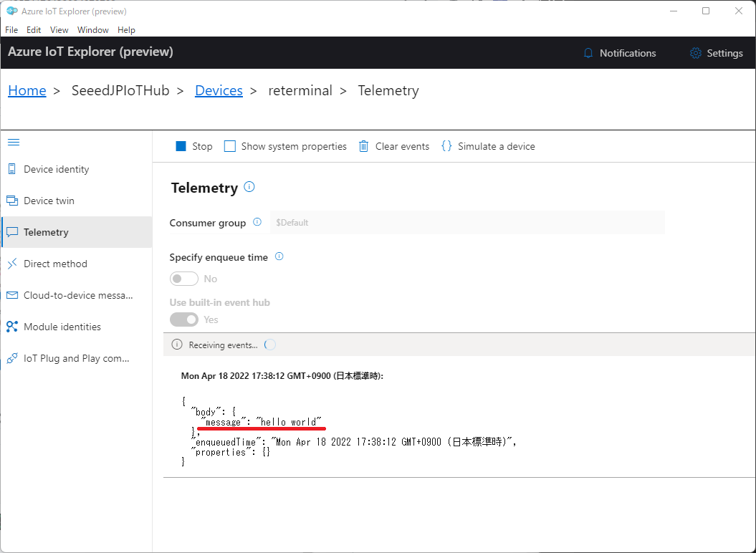This screenshot has height=553, width=756.
Task: Disable the Use built-in event hub toggle
Action: coord(183,319)
